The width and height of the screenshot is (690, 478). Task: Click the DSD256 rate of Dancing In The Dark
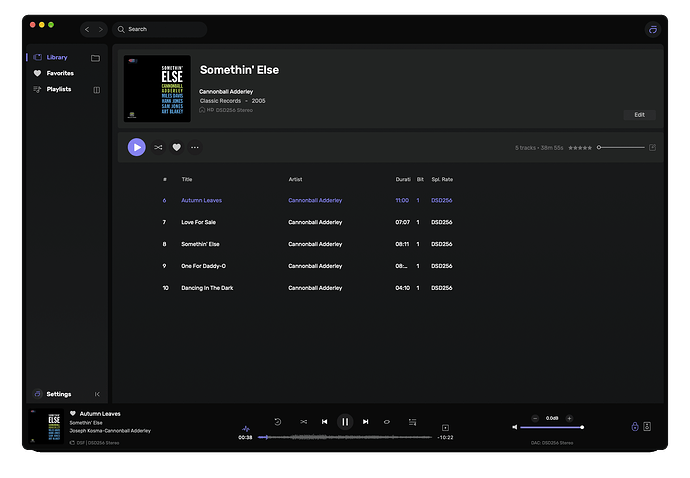tap(441, 288)
